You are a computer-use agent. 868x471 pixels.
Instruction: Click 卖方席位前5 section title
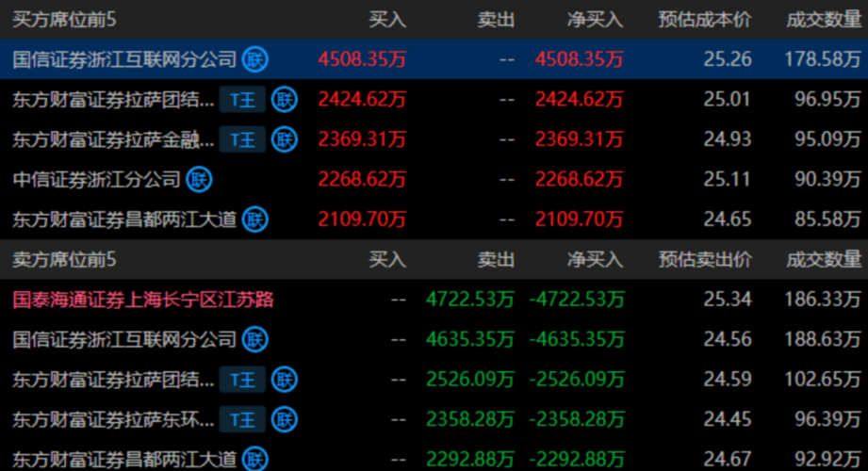(x=64, y=260)
